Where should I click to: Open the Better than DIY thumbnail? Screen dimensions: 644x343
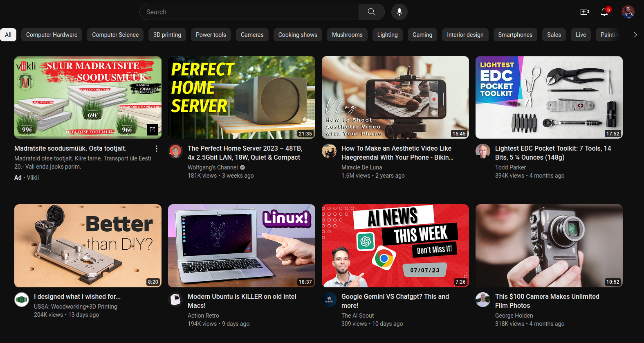click(x=88, y=246)
